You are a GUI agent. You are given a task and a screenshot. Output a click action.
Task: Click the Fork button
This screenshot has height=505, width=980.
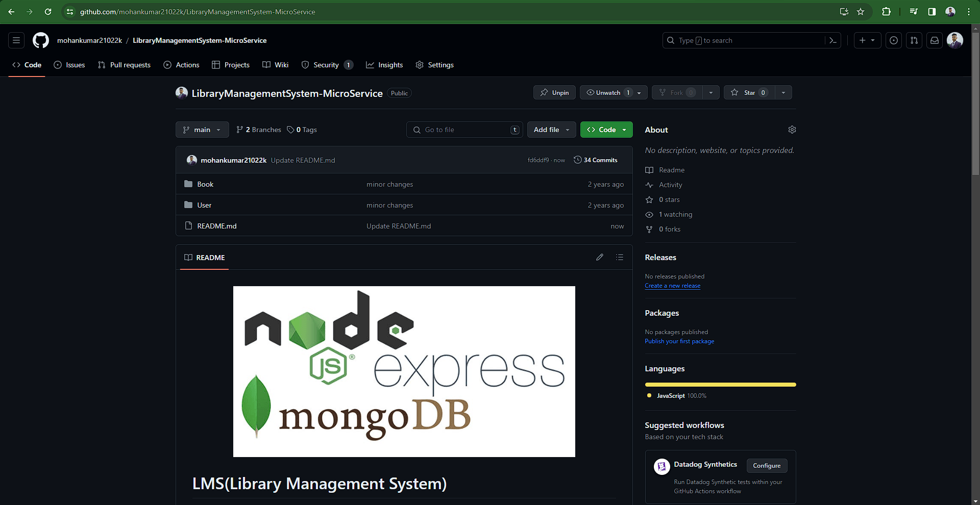point(677,92)
